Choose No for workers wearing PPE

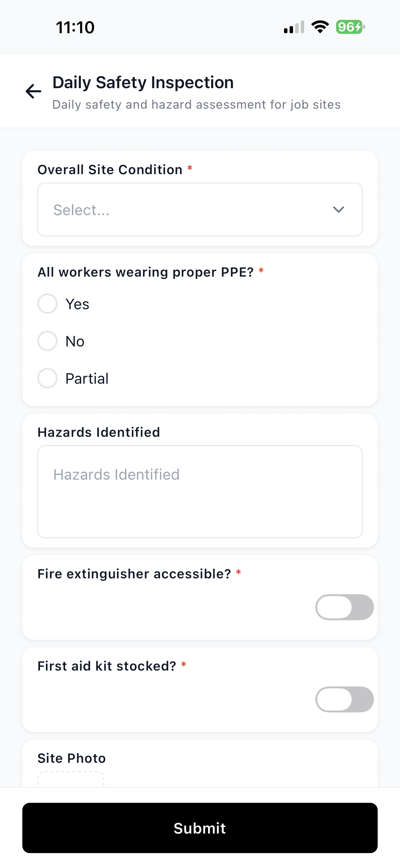(47, 341)
